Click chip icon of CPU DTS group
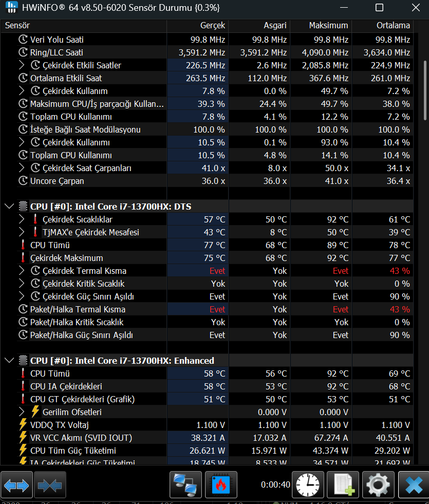The width and height of the screenshot is (429, 504). [x=23, y=207]
